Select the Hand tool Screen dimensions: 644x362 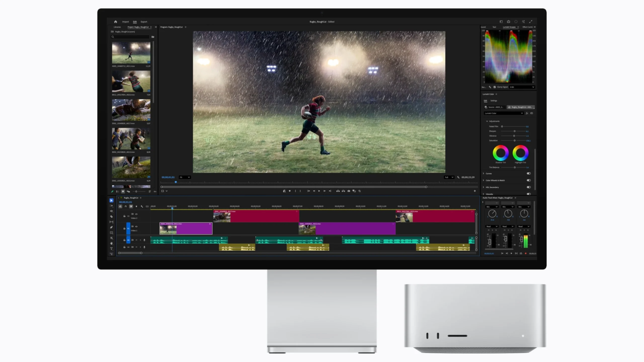pos(111,243)
